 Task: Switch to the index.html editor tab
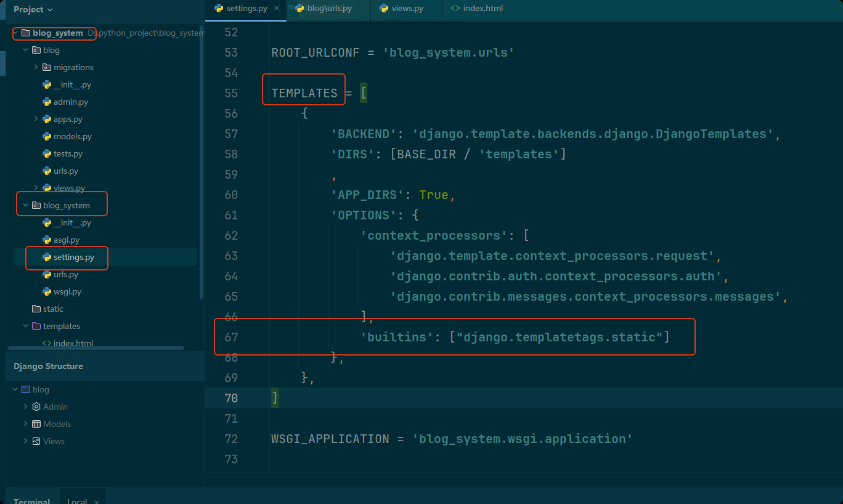(477, 9)
